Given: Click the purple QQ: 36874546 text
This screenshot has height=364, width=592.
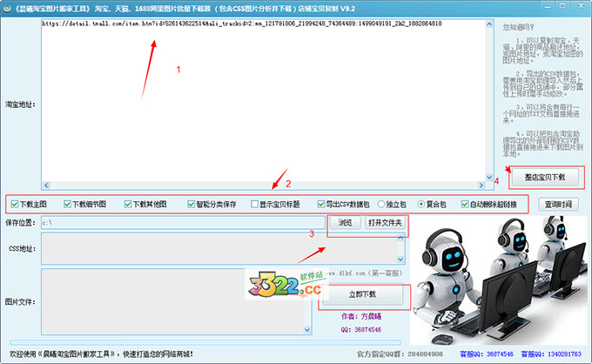Looking at the screenshot, I should (361, 330).
